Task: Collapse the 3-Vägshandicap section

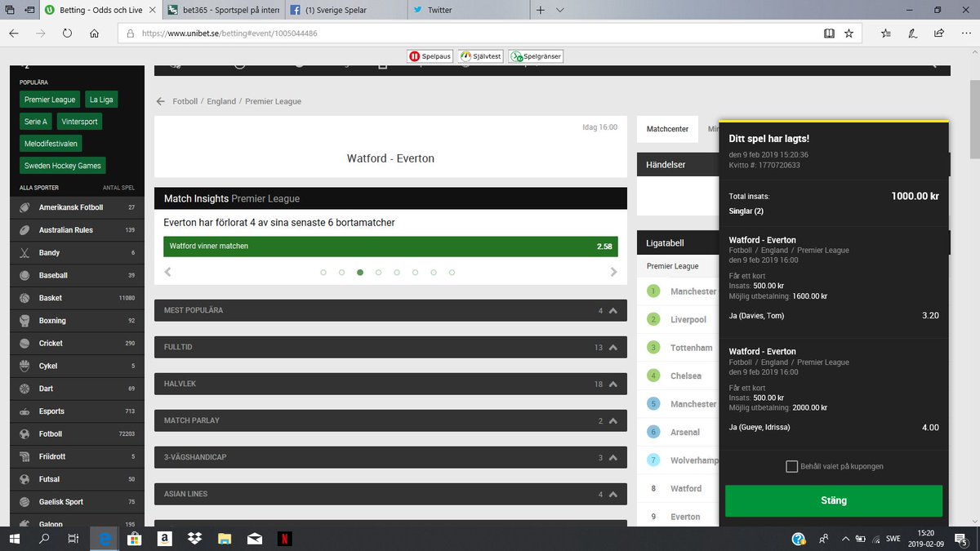Action: click(390, 457)
